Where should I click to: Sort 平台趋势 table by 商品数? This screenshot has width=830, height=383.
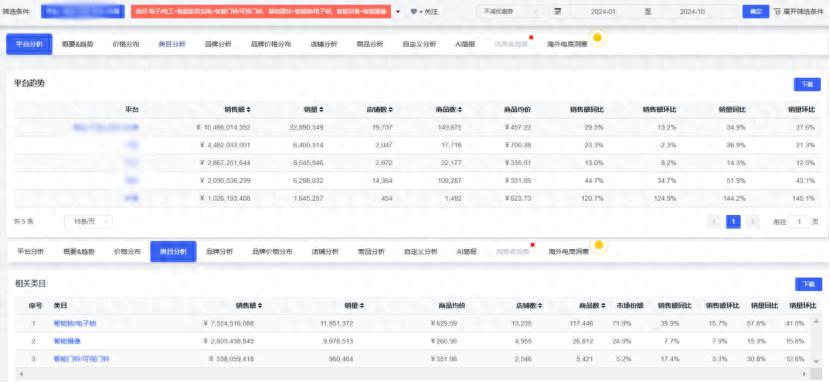(x=459, y=110)
